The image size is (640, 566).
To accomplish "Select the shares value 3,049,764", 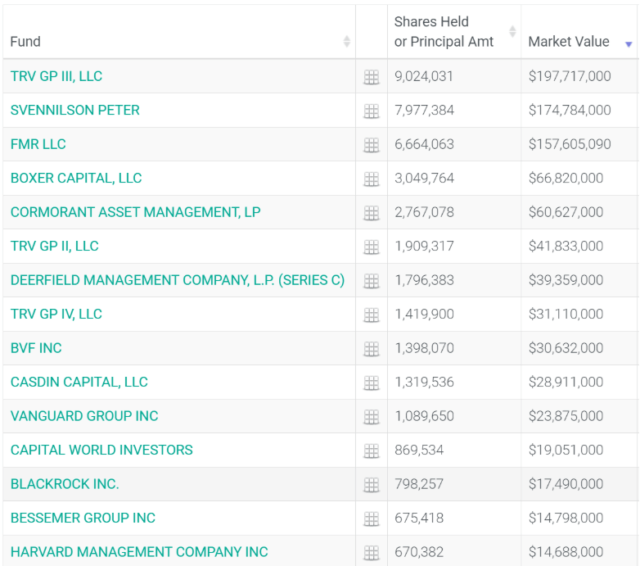I will [x=424, y=178].
